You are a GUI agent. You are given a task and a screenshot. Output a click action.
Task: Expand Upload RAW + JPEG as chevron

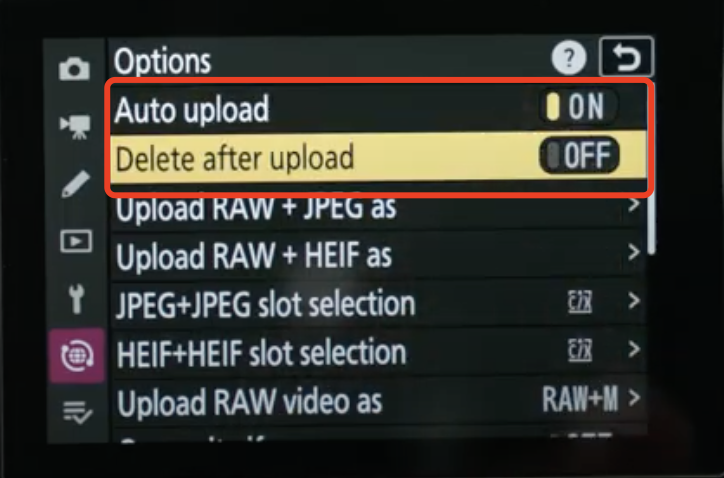pos(634,204)
